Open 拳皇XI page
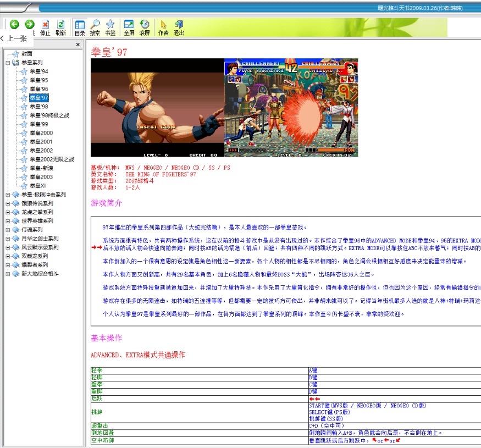Screen dimensions: 481x448 click(38, 186)
